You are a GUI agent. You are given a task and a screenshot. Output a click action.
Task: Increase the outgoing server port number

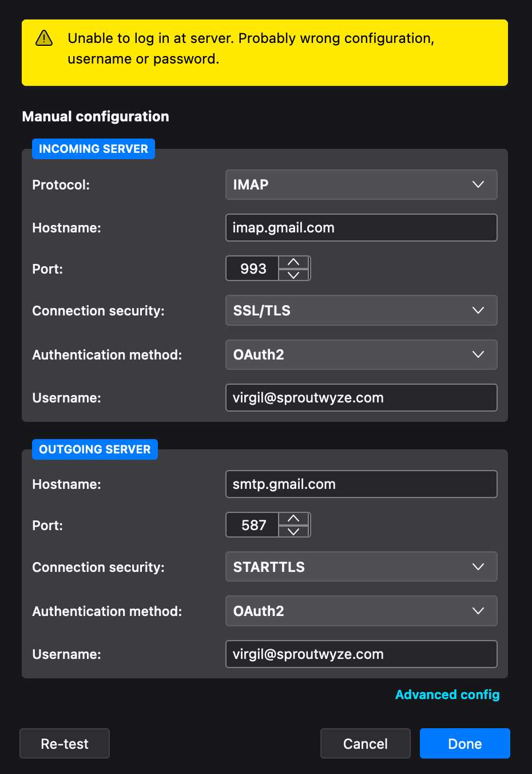tap(293, 519)
